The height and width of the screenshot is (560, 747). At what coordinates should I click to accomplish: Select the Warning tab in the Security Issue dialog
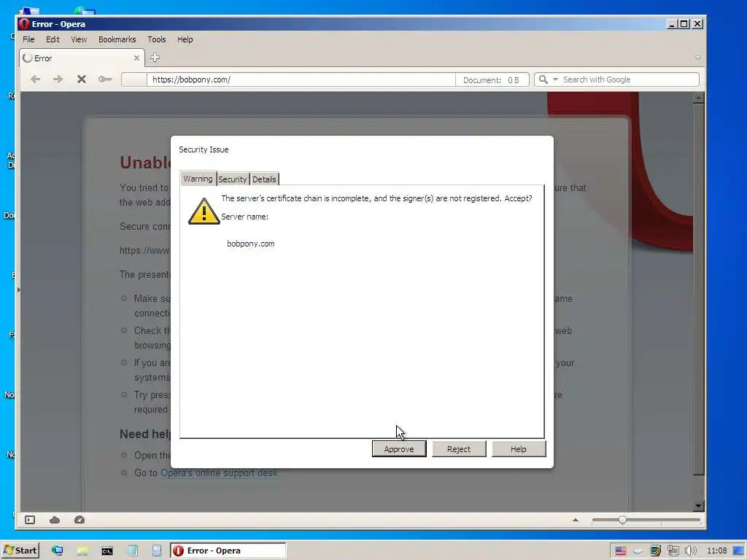(x=198, y=179)
